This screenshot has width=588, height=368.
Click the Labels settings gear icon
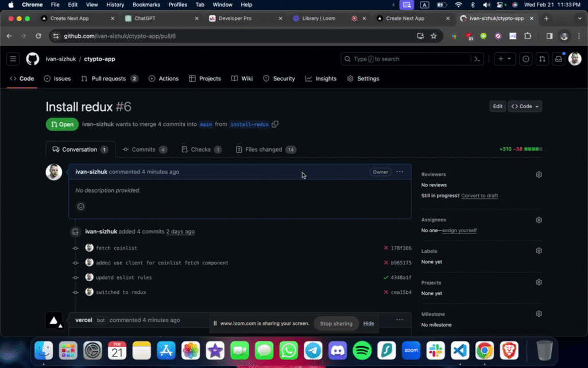click(539, 251)
